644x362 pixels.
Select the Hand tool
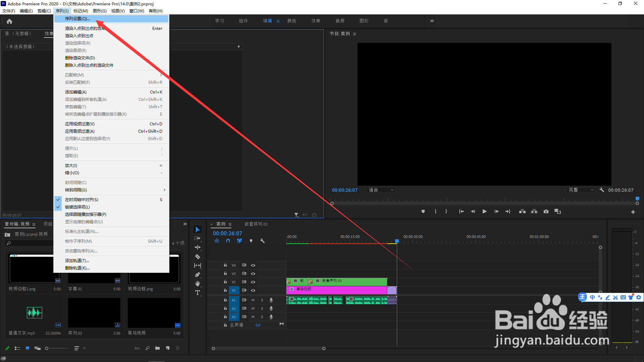[198, 284]
